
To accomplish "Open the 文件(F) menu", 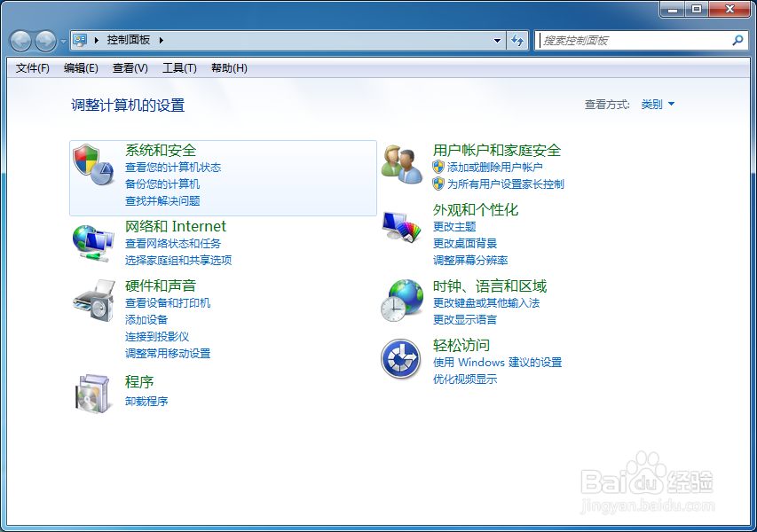I will point(32,68).
